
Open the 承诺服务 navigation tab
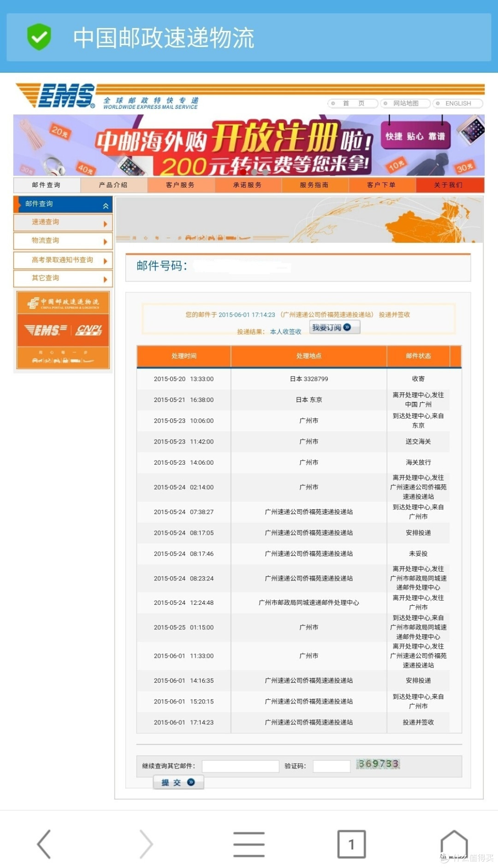point(248,185)
